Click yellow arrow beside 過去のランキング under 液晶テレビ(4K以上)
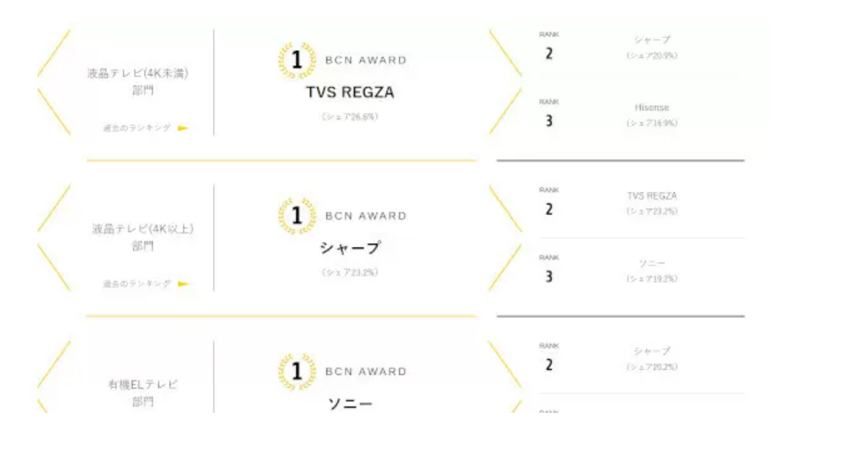This screenshot has width=868, height=457. point(183,283)
